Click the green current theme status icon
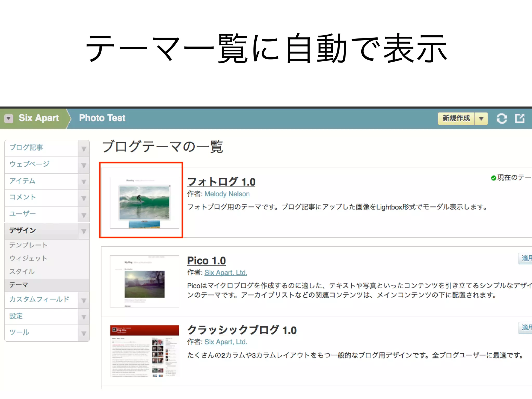The width and height of the screenshot is (532, 399). tap(493, 178)
